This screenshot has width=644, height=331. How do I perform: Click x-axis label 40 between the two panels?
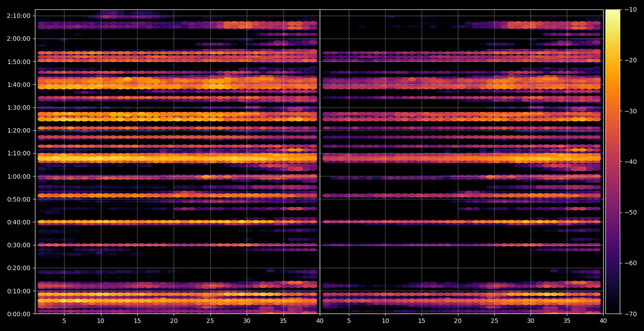(320, 321)
